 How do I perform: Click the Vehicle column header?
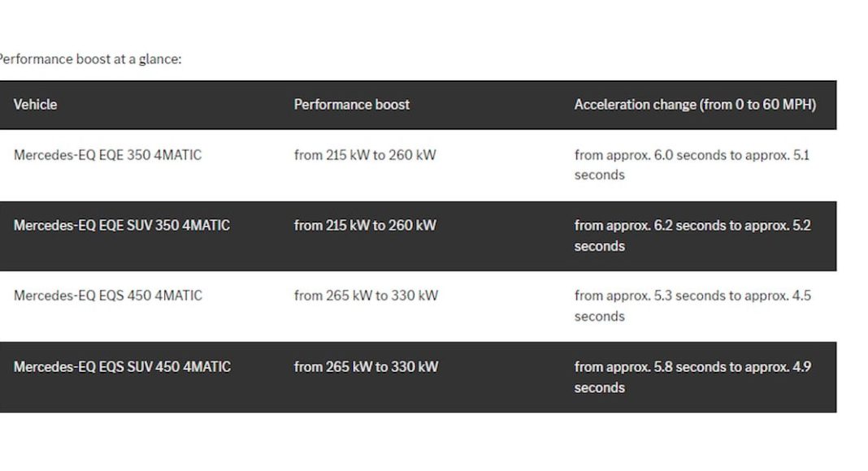click(35, 105)
